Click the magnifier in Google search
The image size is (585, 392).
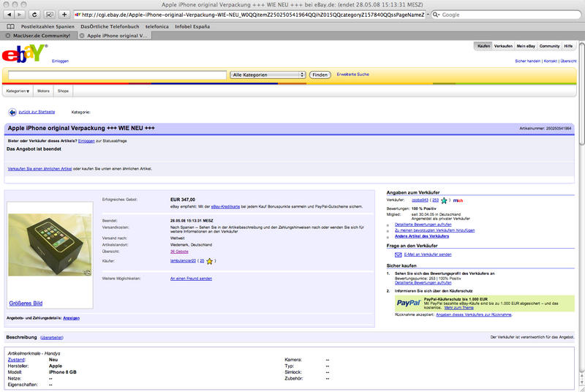point(436,15)
